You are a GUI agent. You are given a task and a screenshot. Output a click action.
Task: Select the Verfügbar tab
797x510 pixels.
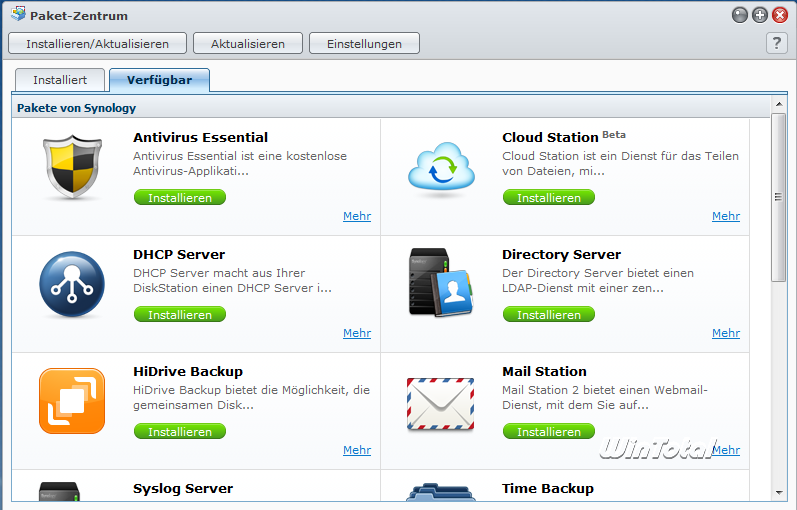(x=159, y=80)
